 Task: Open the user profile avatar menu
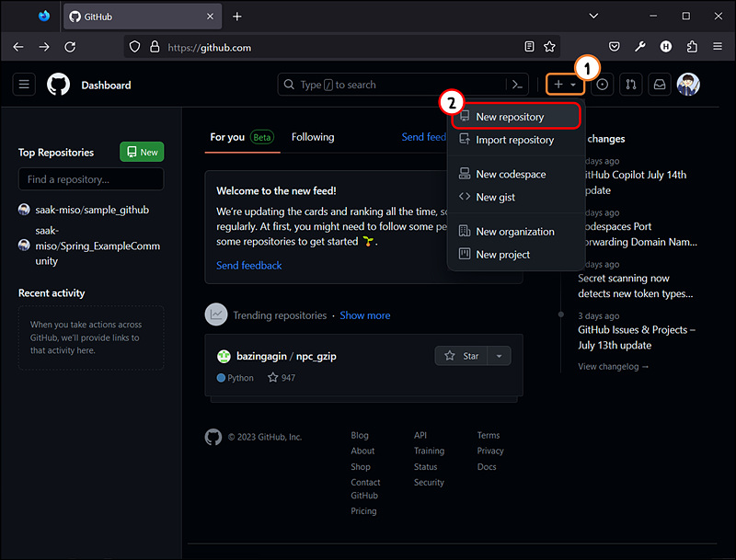[x=688, y=85]
